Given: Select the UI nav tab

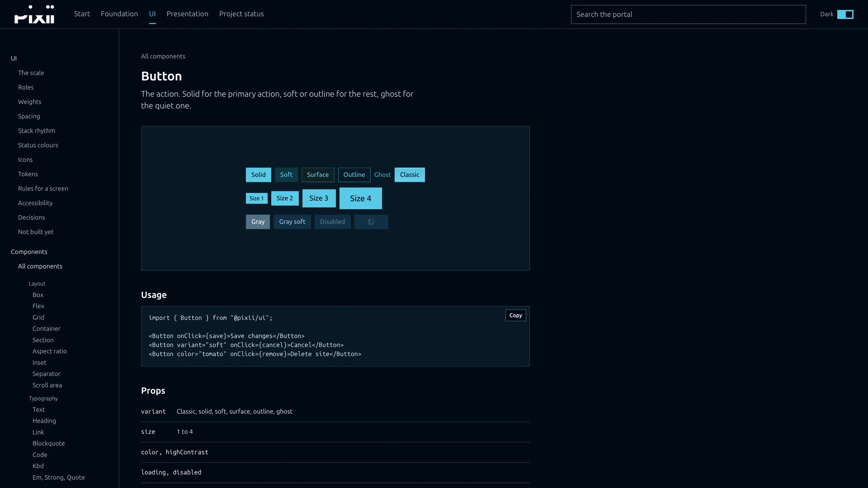Looking at the screenshot, I should click(x=152, y=14).
